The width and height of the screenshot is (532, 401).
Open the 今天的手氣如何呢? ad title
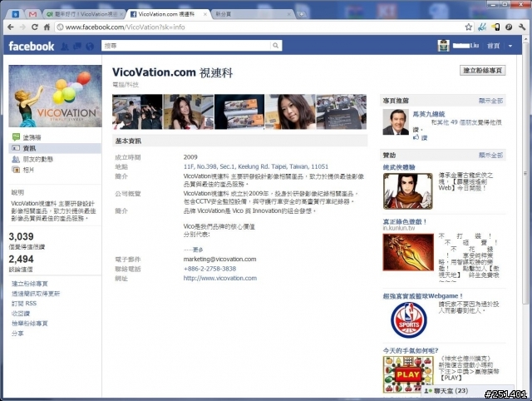click(411, 350)
